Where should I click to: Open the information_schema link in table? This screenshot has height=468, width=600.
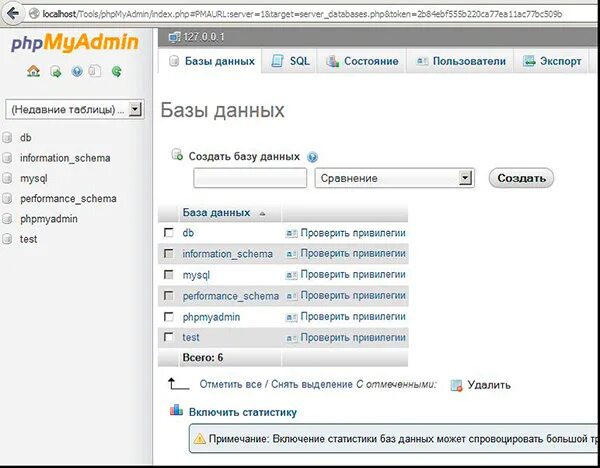(x=227, y=254)
